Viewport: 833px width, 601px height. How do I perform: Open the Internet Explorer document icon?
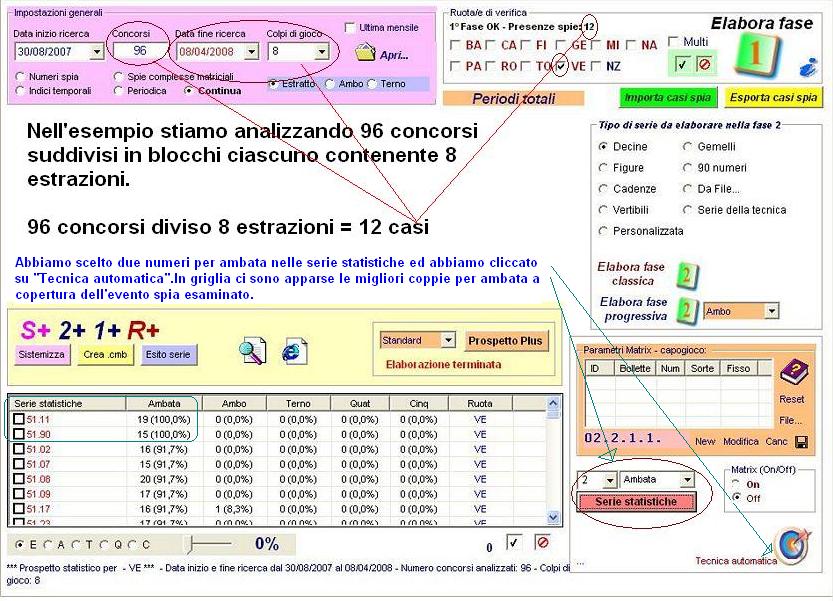pyautogui.click(x=295, y=351)
